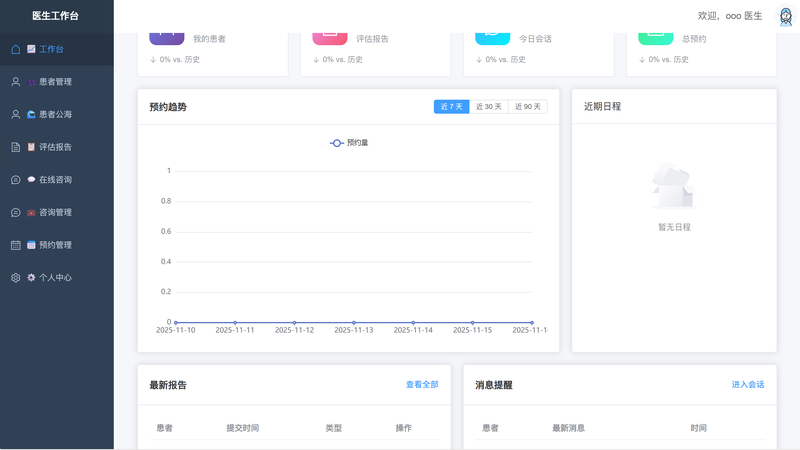Select the 近 7 天 range
Viewport: 800px width, 450px height.
(x=452, y=107)
